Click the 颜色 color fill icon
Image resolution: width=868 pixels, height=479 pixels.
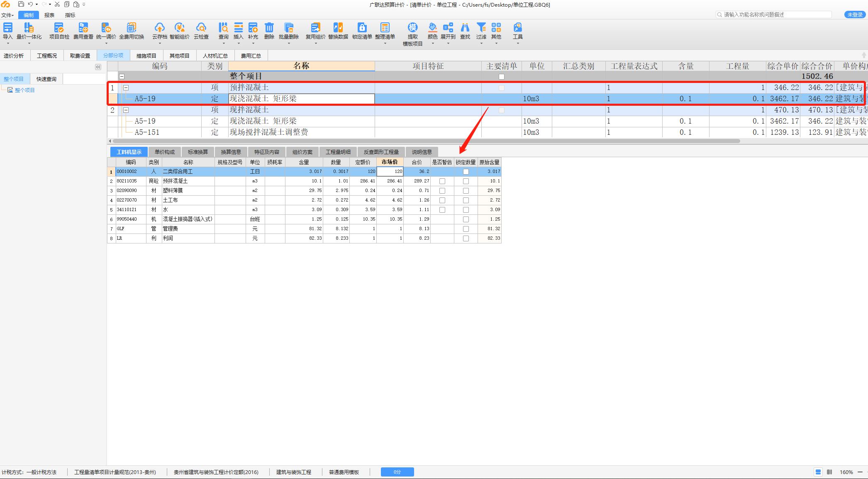tap(433, 28)
